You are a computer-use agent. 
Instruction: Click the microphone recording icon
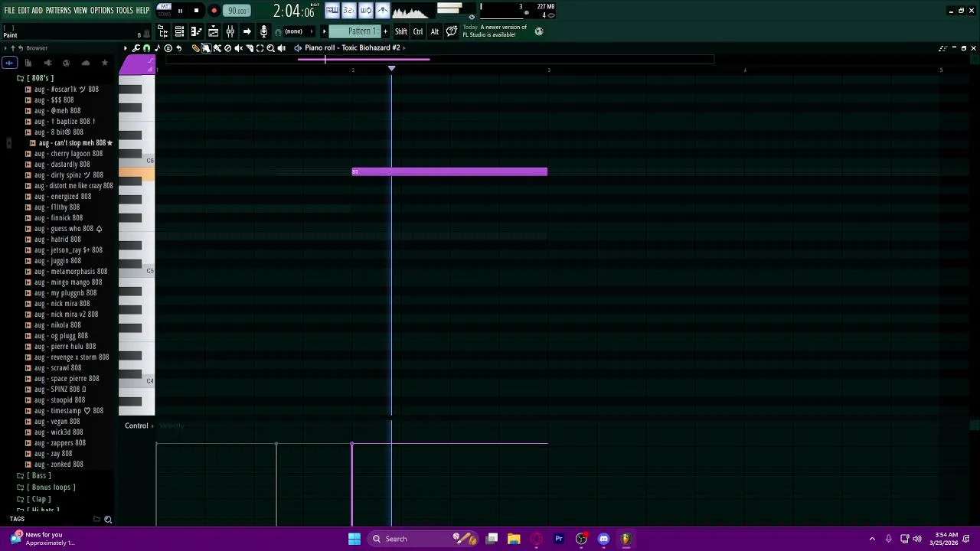[263, 31]
